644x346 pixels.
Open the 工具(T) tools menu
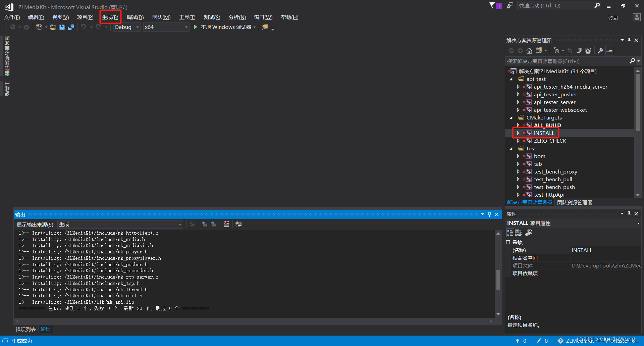(187, 17)
